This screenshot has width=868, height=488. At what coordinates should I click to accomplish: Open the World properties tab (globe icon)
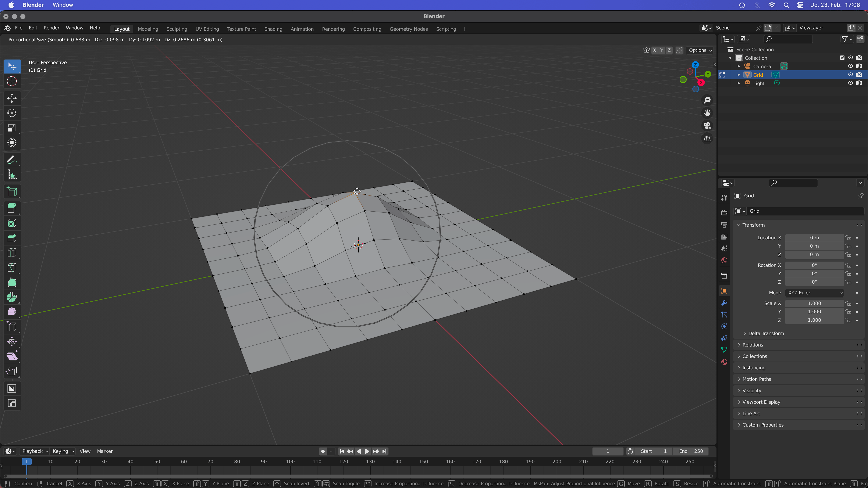tap(724, 260)
